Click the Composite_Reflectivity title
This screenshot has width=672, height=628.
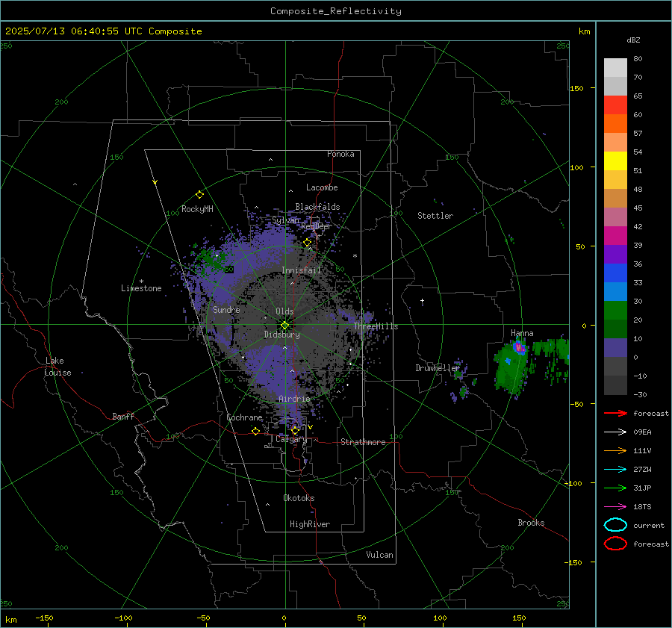[335, 11]
